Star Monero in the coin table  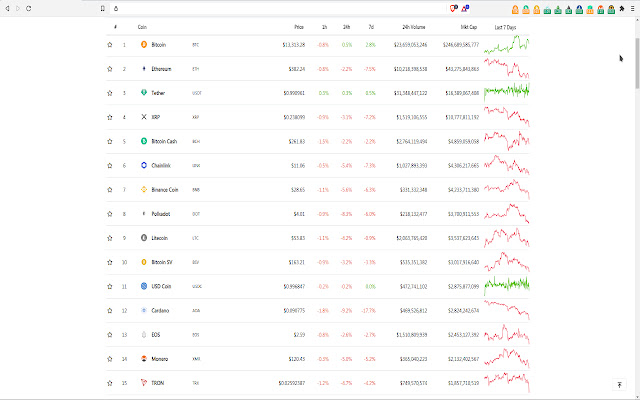(109, 359)
